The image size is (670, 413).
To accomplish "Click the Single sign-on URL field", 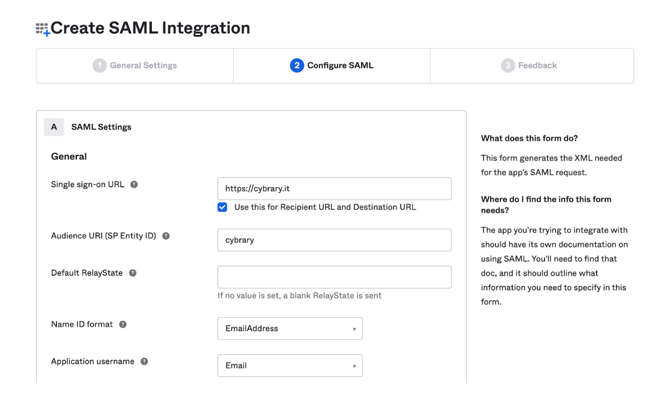I will point(334,188).
